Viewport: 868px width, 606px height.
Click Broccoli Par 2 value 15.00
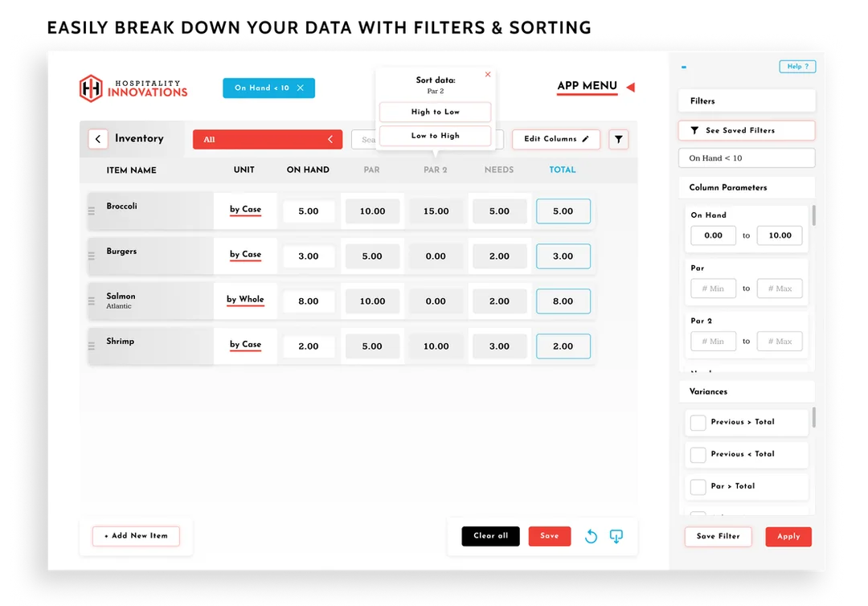click(x=436, y=211)
